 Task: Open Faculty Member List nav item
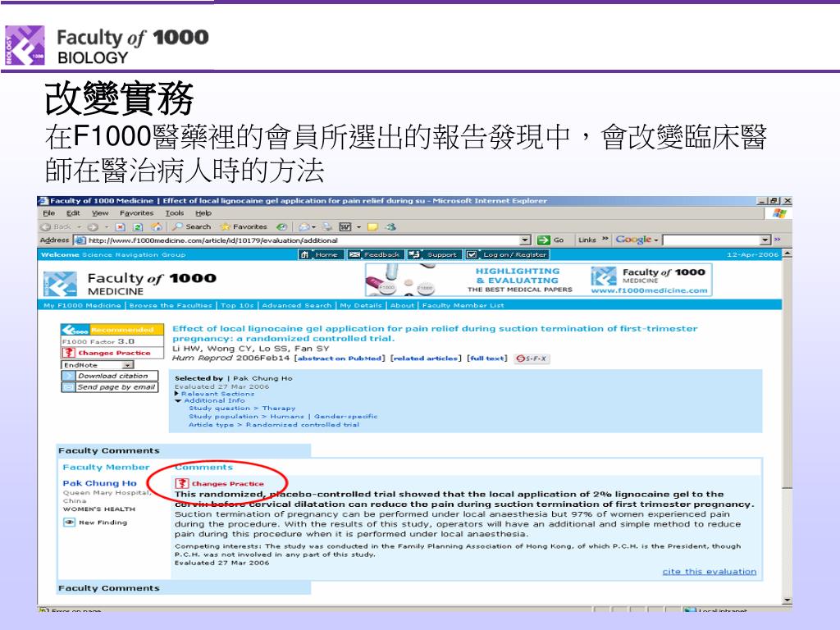coord(463,305)
